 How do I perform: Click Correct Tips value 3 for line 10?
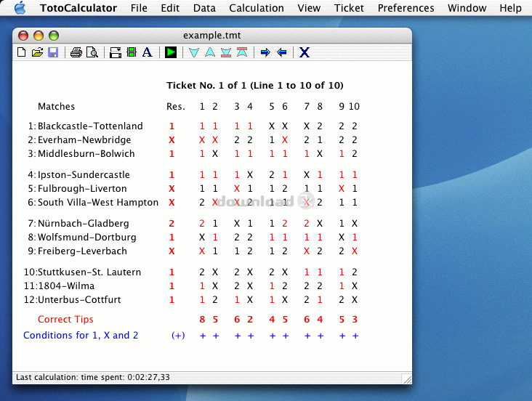coord(355,319)
